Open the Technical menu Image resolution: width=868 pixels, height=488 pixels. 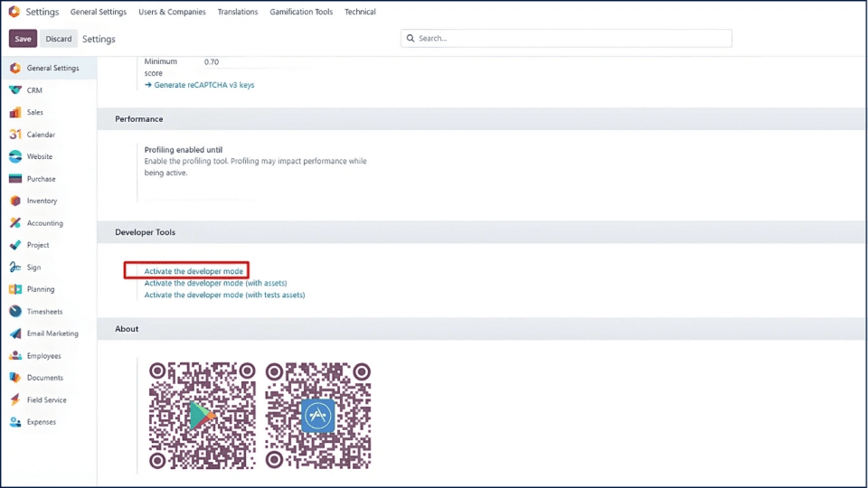click(360, 12)
